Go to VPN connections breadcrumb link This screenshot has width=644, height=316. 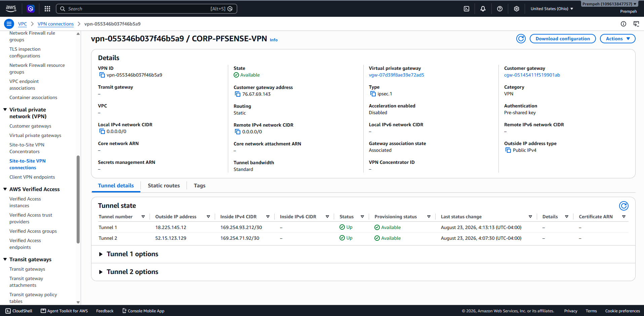pyautogui.click(x=55, y=24)
